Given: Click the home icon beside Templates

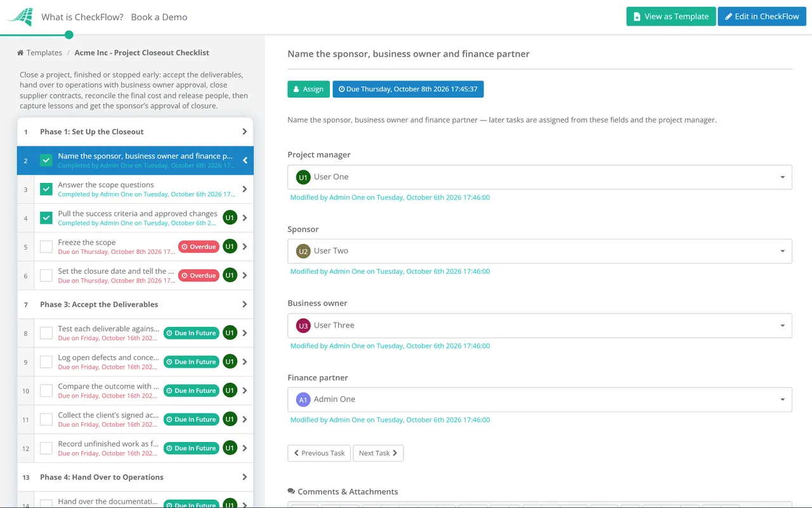Looking at the screenshot, I should (20, 53).
